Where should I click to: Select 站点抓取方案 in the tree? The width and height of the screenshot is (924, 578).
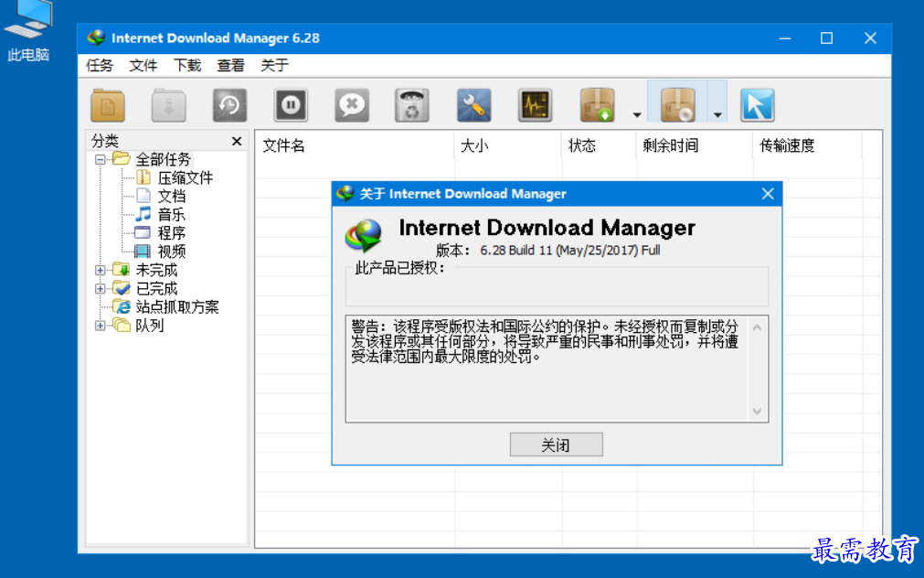coord(176,306)
